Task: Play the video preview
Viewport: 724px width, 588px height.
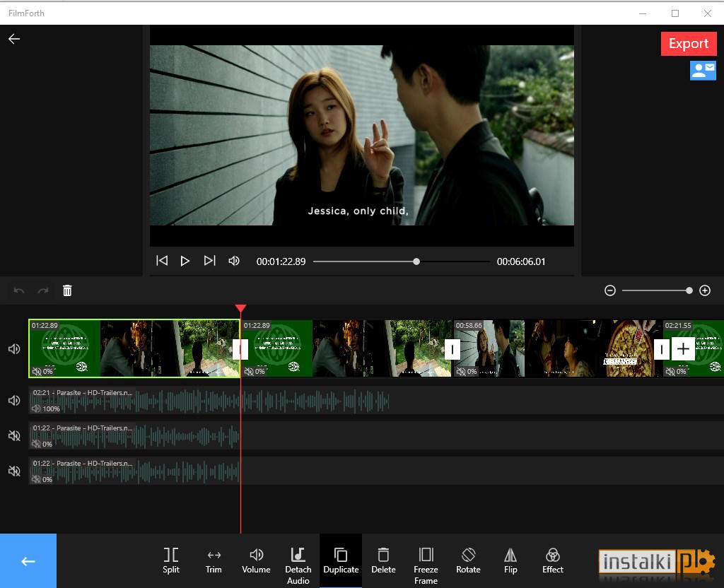Action: [x=185, y=261]
